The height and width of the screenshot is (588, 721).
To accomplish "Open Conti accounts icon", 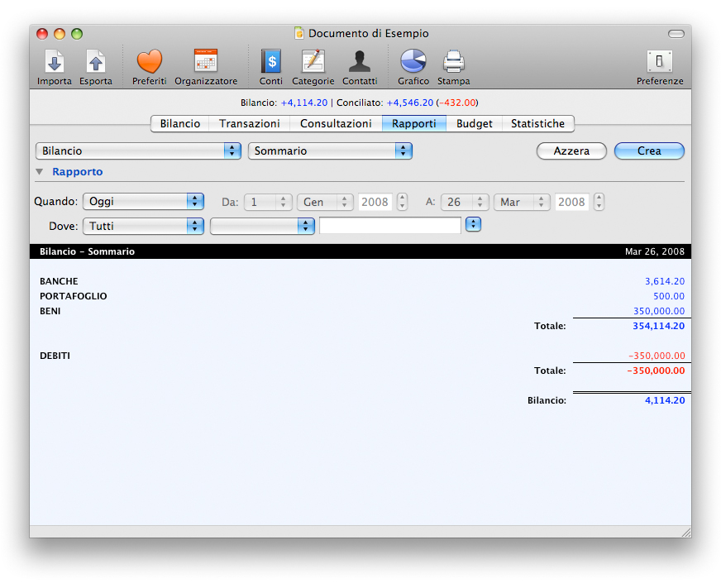I will (271, 61).
